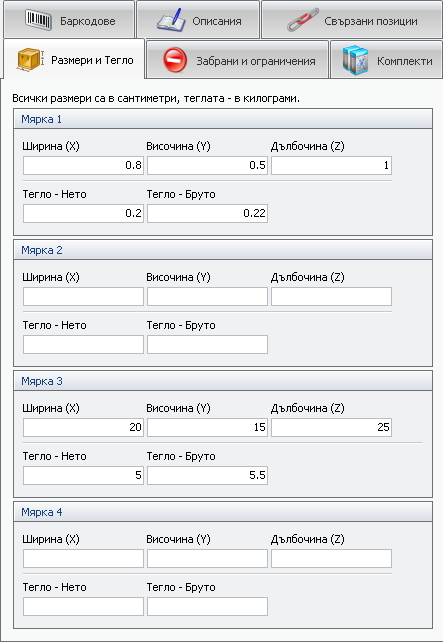Click the Мярка 3 section header
Viewport: 443px width, 642px height.
click(223, 381)
